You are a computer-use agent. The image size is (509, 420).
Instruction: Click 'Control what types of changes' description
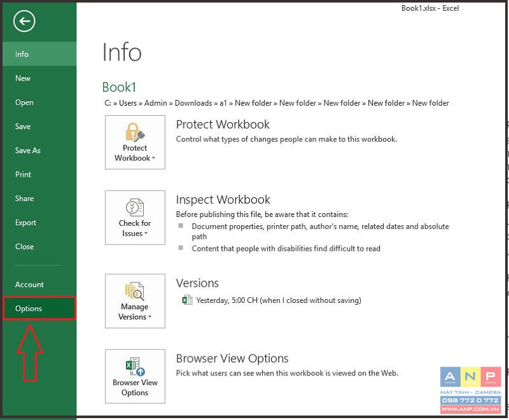click(x=286, y=139)
